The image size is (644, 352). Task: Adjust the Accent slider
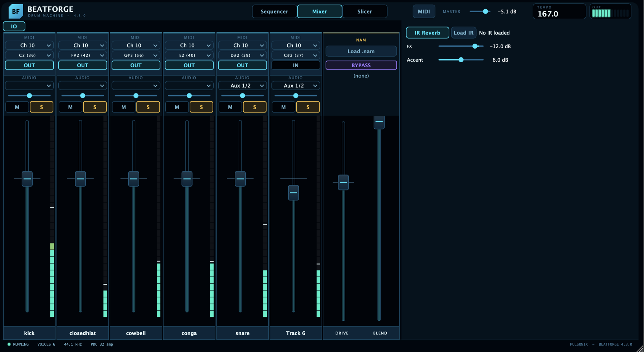click(461, 60)
